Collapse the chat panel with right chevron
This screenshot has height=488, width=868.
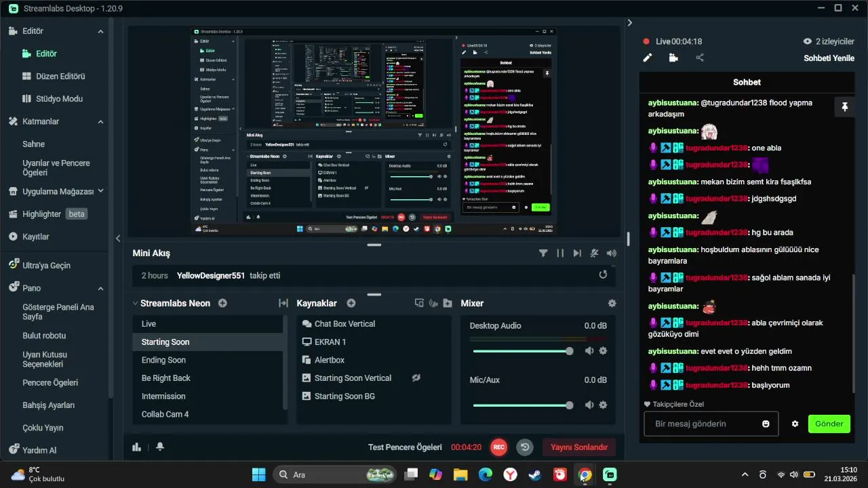click(629, 22)
